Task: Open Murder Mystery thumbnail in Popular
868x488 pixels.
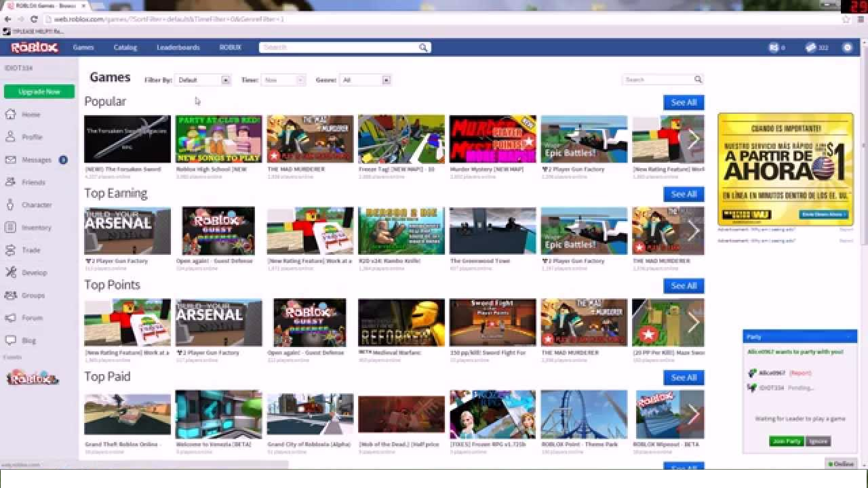Action: (493, 139)
